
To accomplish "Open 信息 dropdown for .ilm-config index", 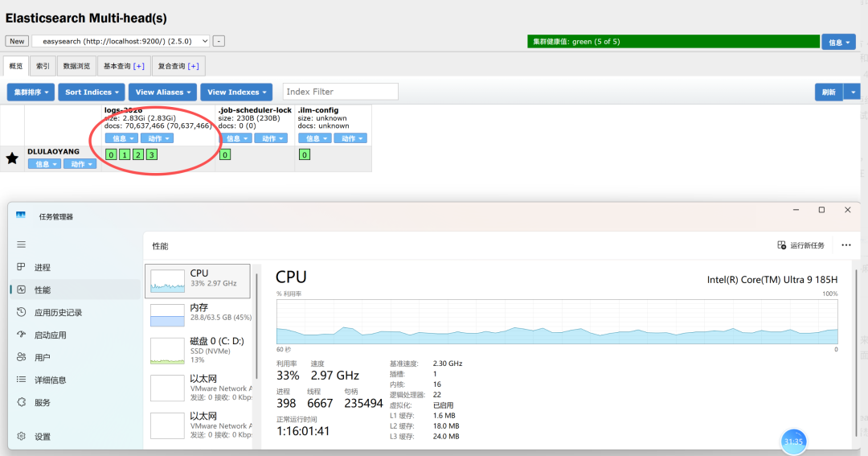I will tap(315, 138).
